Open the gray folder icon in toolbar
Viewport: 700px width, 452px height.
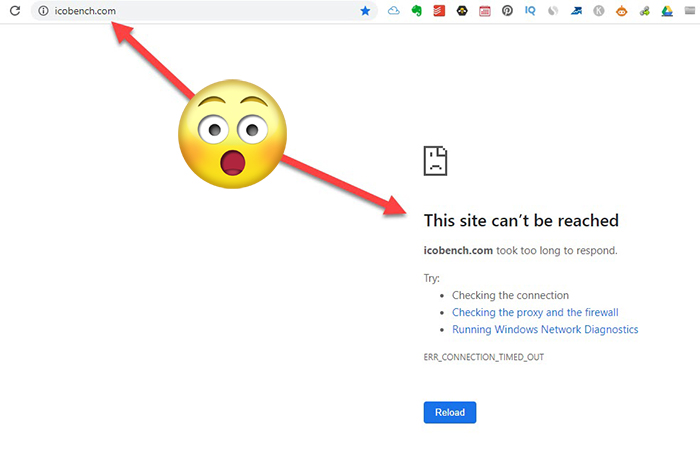click(690, 11)
